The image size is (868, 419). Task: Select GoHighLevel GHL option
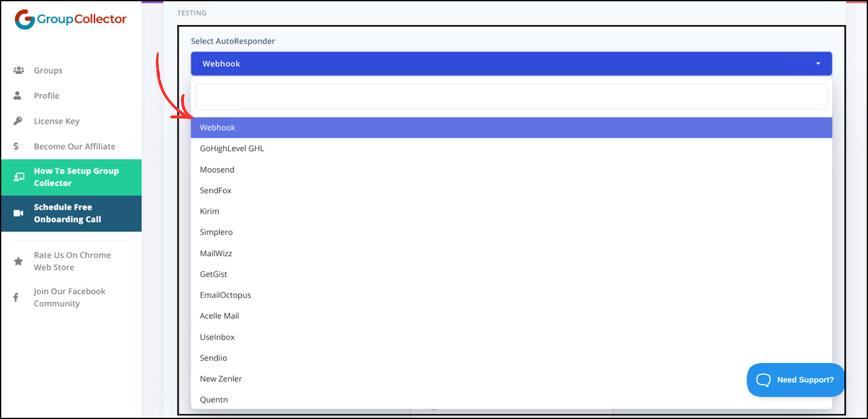coord(511,148)
